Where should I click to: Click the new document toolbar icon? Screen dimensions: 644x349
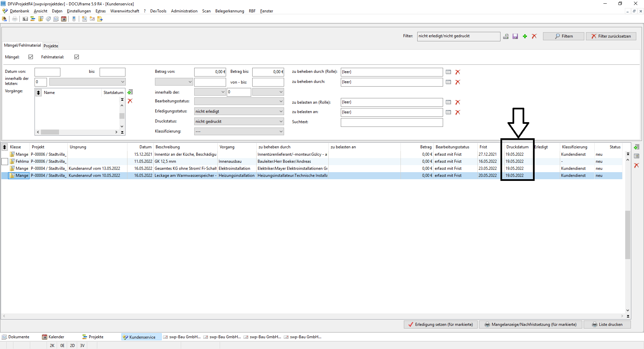(85, 19)
